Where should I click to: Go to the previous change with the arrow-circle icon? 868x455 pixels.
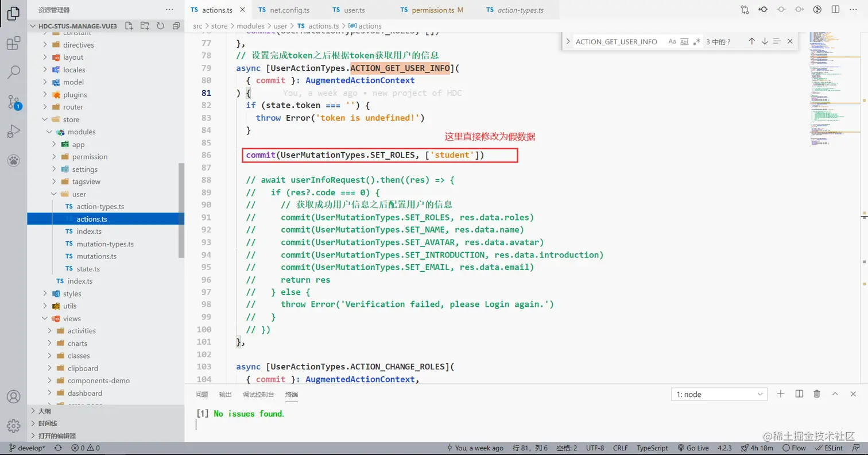[x=763, y=10]
